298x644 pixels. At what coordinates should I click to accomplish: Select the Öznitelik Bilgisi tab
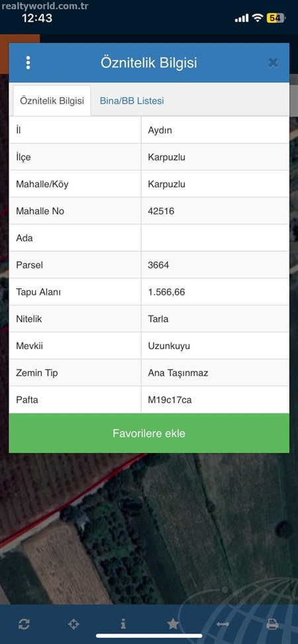click(x=52, y=101)
